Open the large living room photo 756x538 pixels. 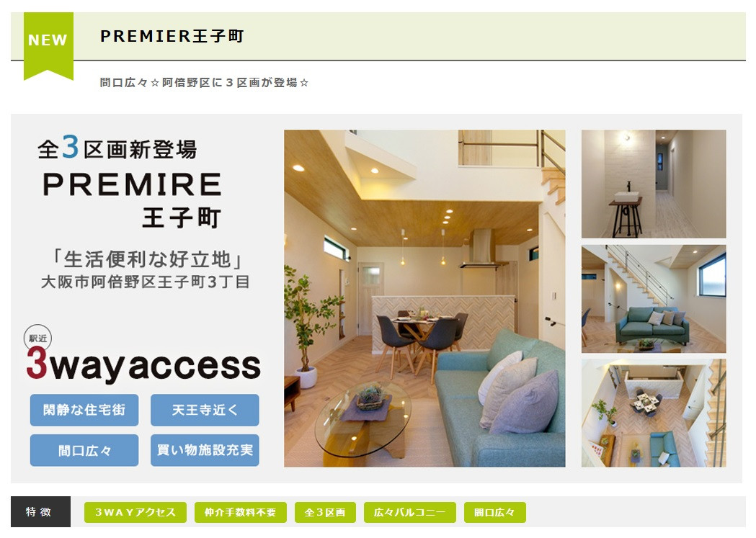click(424, 298)
